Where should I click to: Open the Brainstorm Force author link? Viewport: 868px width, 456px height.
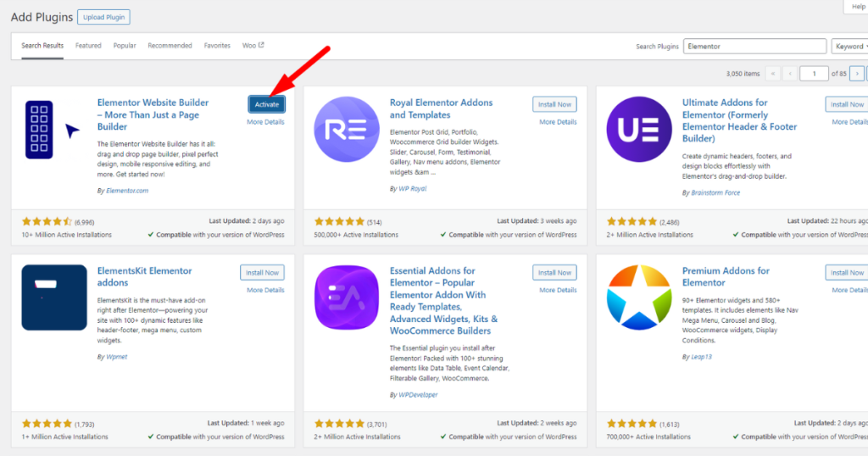click(x=715, y=192)
